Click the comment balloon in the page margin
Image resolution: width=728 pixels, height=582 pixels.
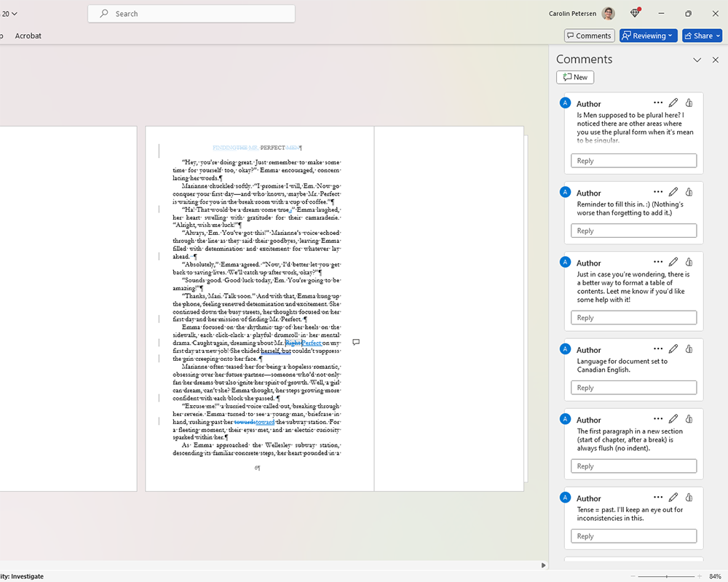(x=356, y=342)
